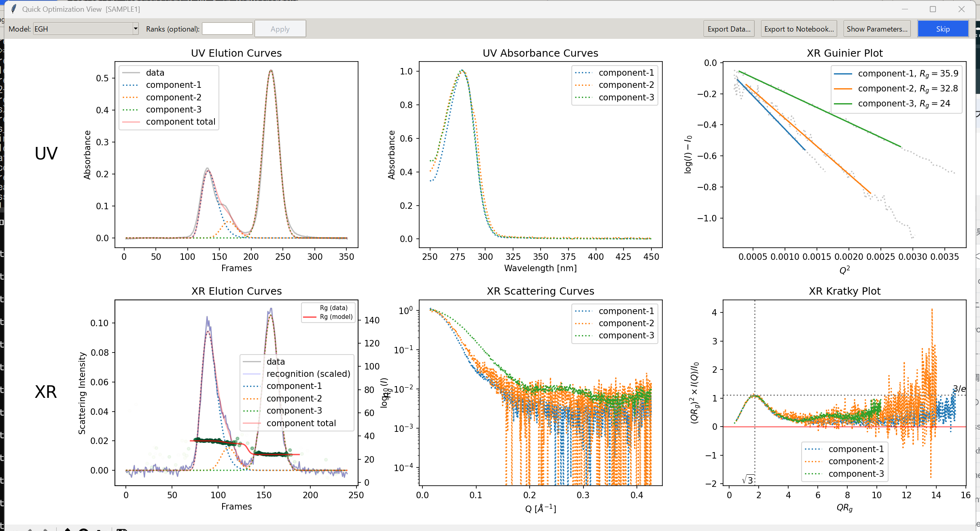Click the blue Skip button
980x531 pixels.
click(x=943, y=29)
